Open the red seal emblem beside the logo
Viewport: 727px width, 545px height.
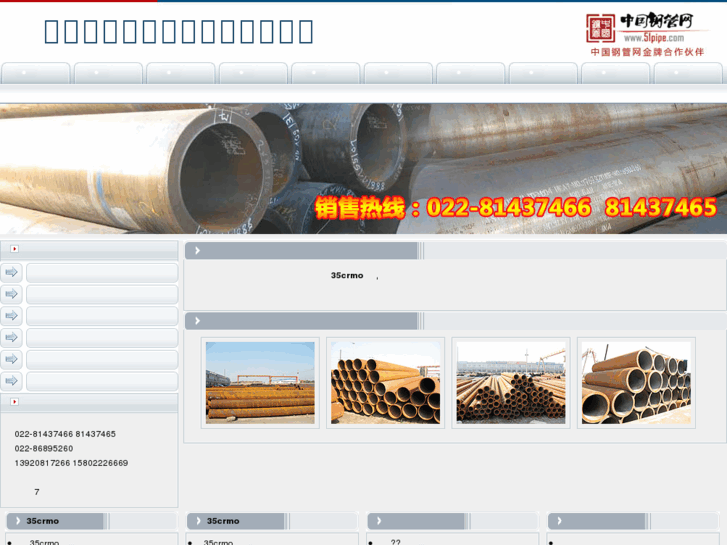click(600, 28)
